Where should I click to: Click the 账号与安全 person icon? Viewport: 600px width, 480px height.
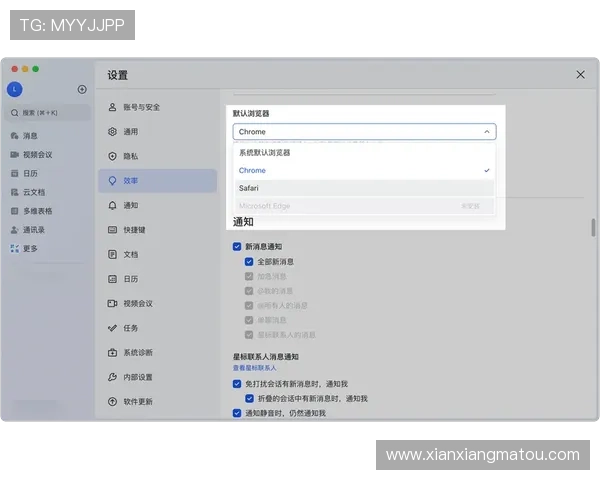pos(112,107)
